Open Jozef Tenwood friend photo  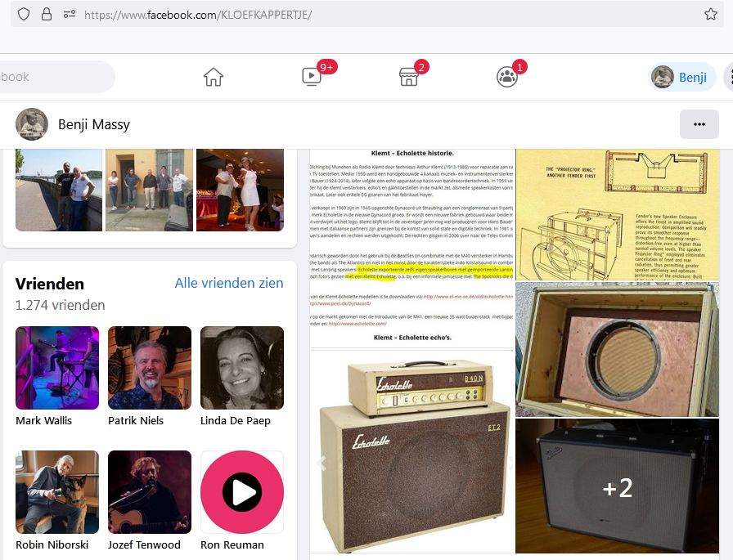point(150,492)
